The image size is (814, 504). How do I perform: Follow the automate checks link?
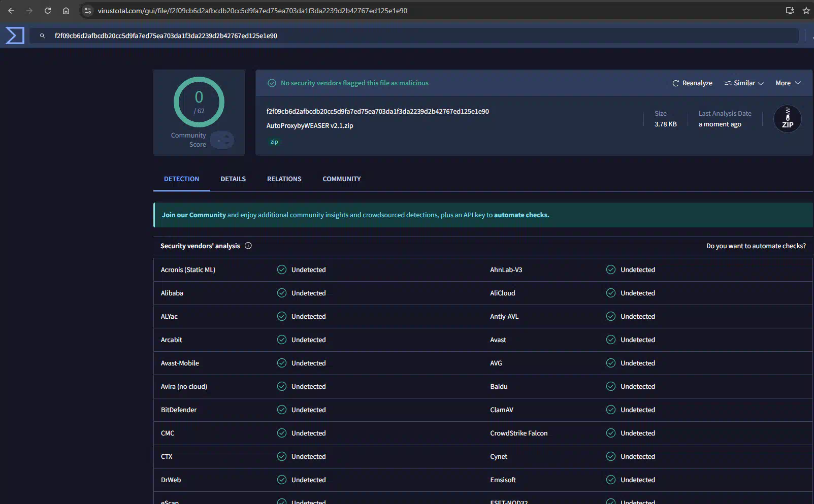click(x=522, y=215)
